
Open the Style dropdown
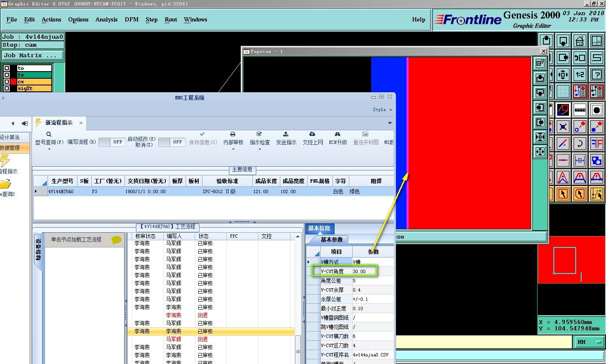coord(382,109)
